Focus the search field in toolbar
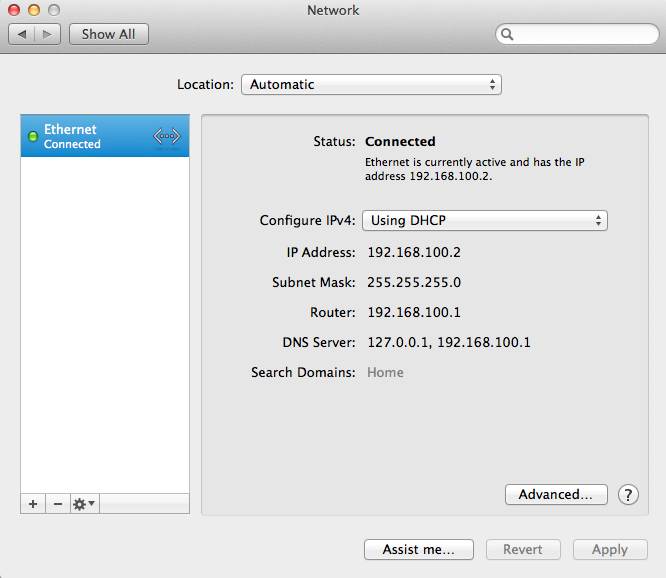 [x=577, y=34]
